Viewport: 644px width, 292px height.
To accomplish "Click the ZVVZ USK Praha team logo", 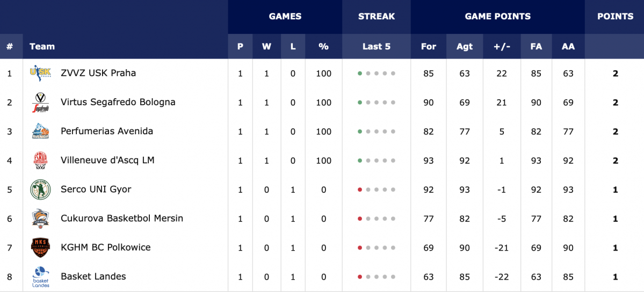I will coord(41,74).
